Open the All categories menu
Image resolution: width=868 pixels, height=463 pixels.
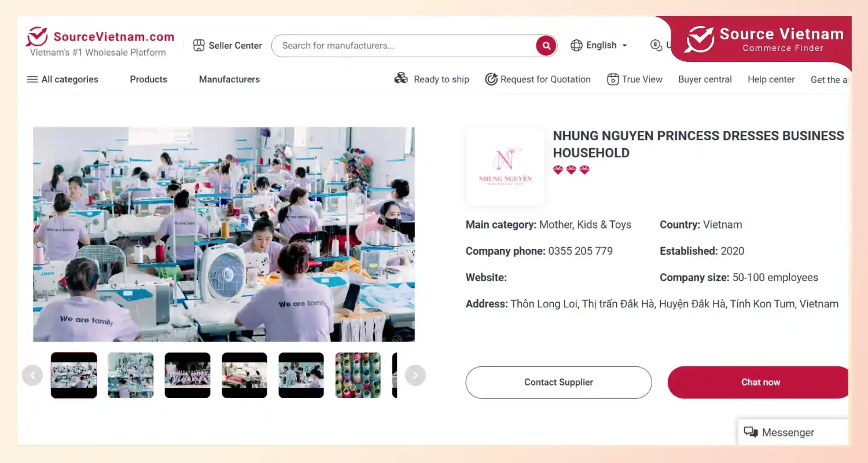click(62, 79)
